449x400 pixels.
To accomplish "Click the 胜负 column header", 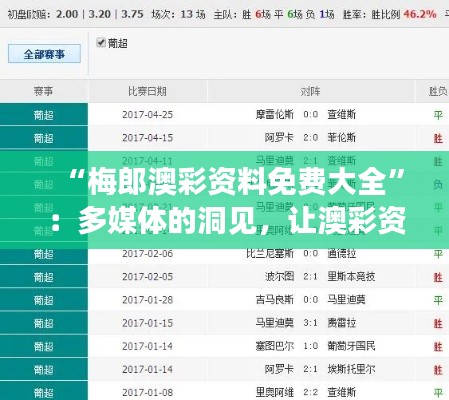I will pyautogui.click(x=438, y=91).
